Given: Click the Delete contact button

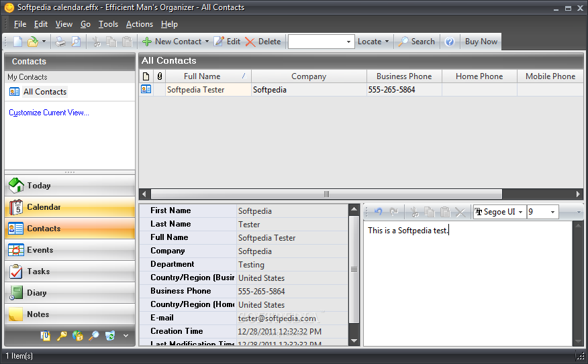Looking at the screenshot, I should pos(263,42).
